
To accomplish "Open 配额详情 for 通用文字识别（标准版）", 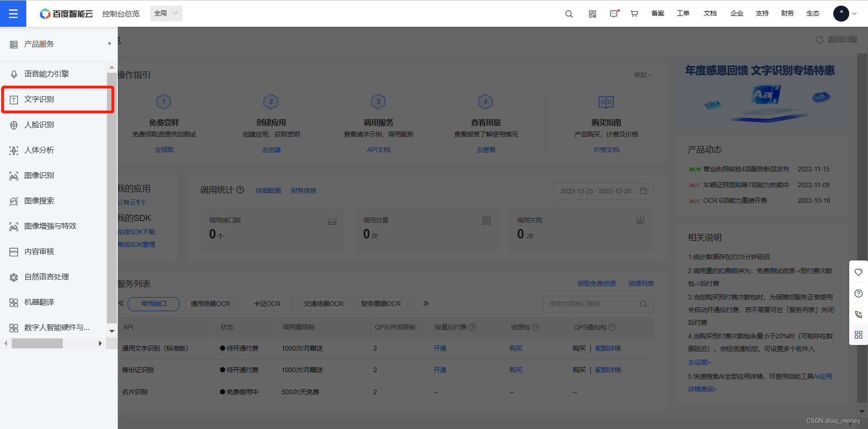I will (608, 348).
